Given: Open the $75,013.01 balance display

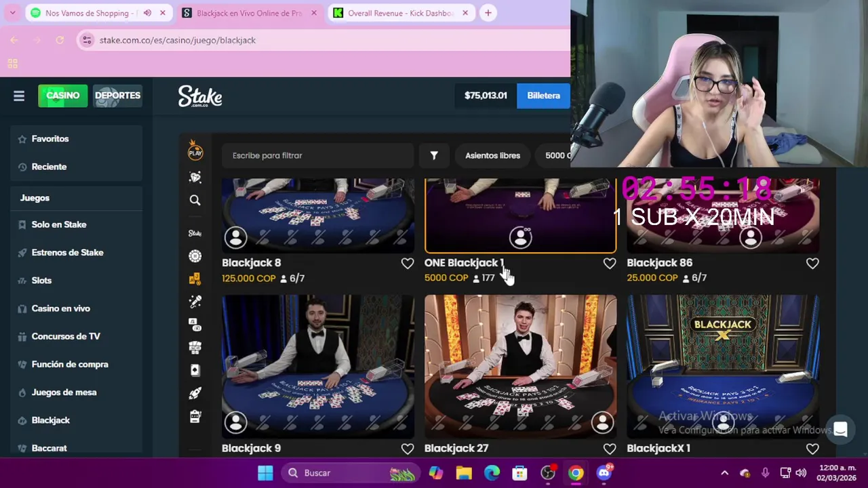Looking at the screenshot, I should pyautogui.click(x=486, y=96).
